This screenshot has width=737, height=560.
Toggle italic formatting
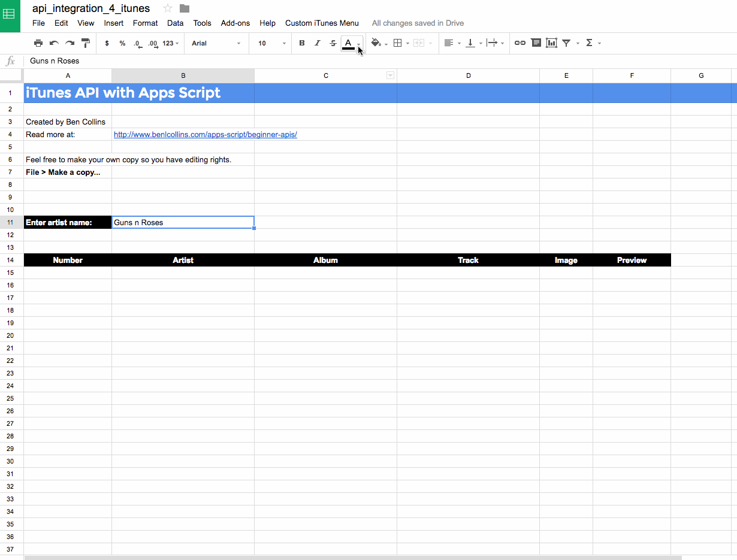click(317, 43)
